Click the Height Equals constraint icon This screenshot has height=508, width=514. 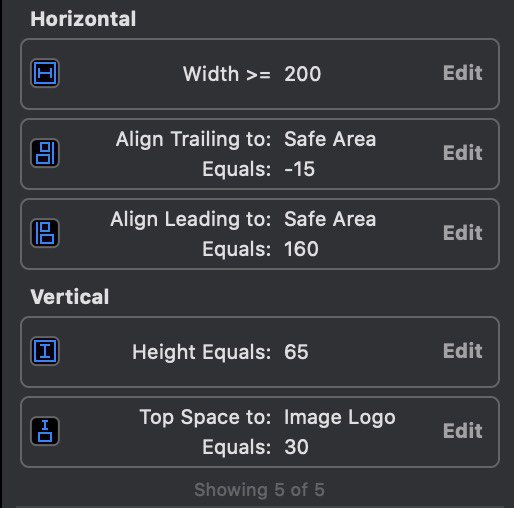45,351
